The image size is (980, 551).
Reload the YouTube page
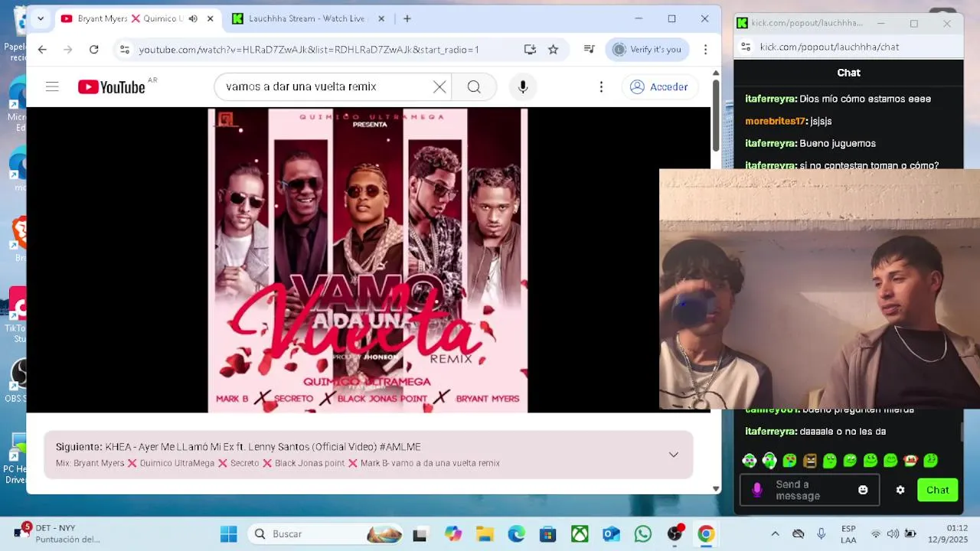(x=93, y=49)
